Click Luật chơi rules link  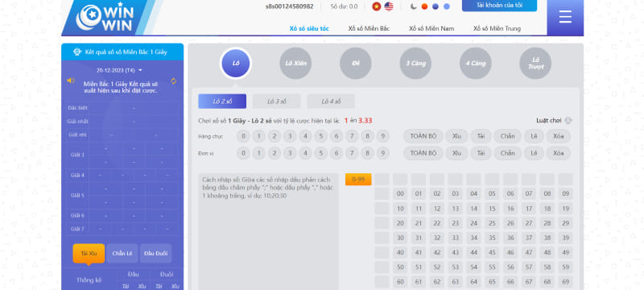[549, 120]
